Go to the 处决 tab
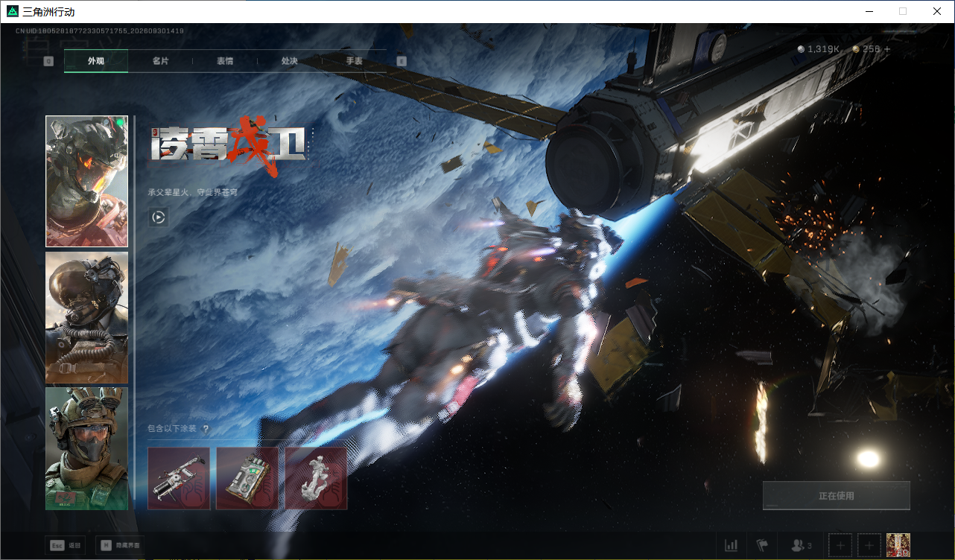The height and width of the screenshot is (560, 955). [x=290, y=61]
